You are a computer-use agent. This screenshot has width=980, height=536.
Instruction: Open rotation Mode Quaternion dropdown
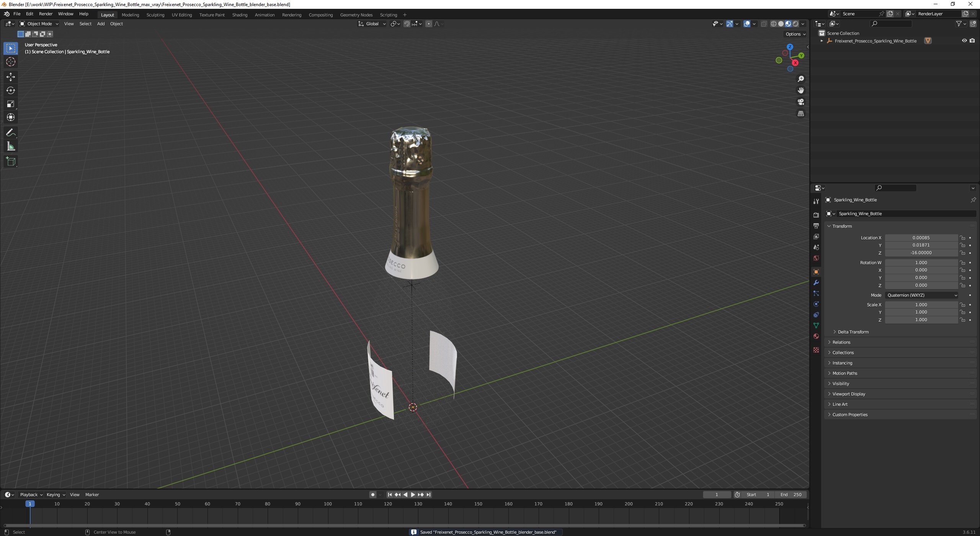922,295
